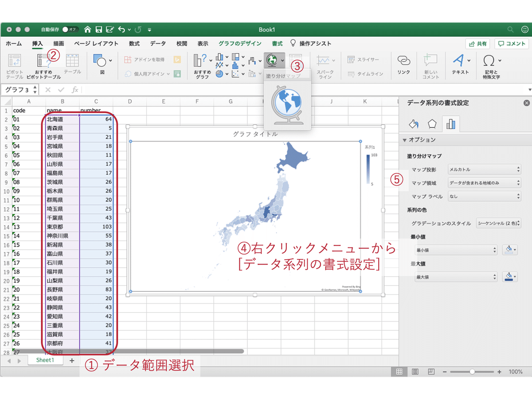This screenshot has height=399, width=532.
Task: Open the 描画 ribbon tab
Action: coord(59,43)
